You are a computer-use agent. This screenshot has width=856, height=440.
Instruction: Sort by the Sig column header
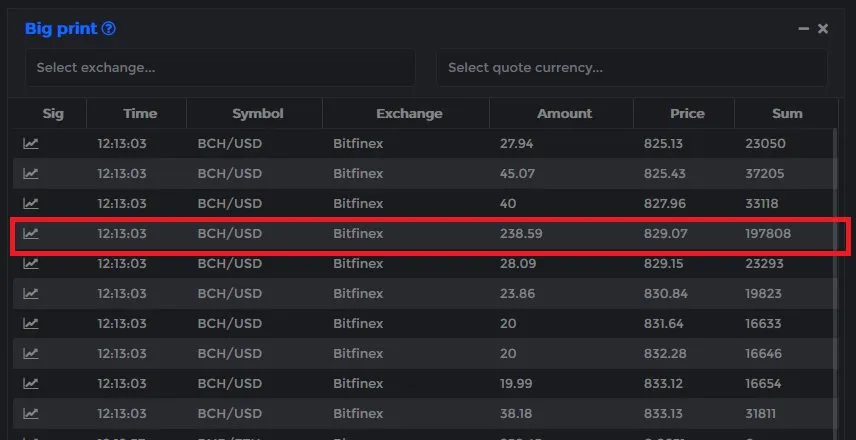(53, 114)
